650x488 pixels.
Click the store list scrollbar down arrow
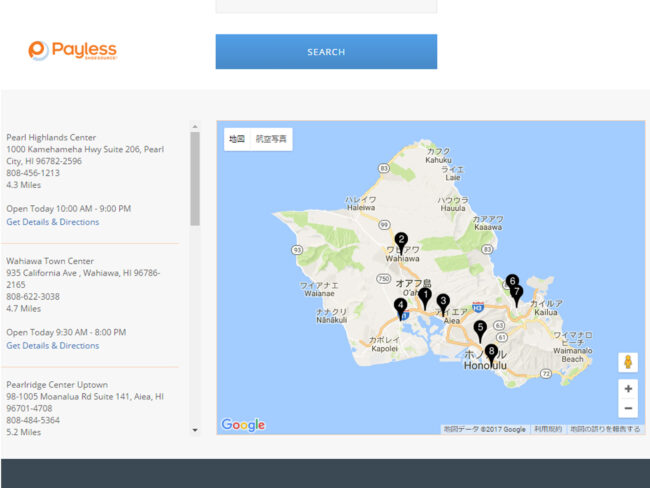pyautogui.click(x=194, y=430)
